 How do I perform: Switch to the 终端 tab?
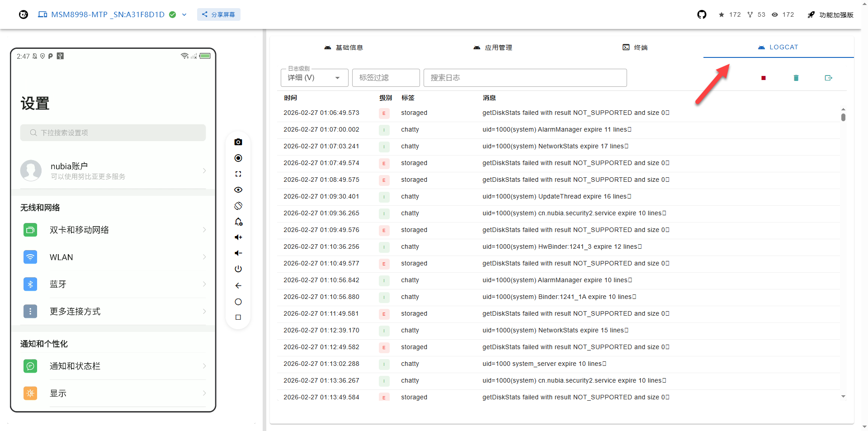[x=635, y=47]
